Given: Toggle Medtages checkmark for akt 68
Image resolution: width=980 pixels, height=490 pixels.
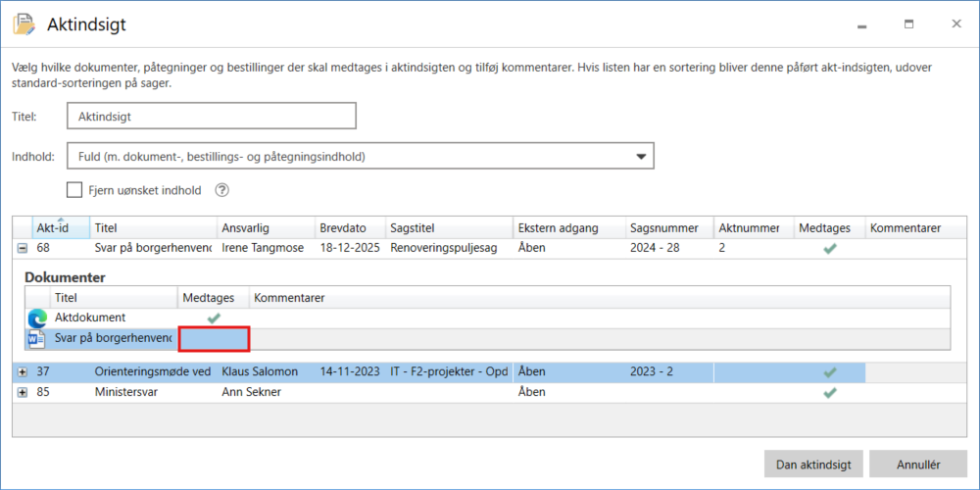Looking at the screenshot, I should click(830, 249).
